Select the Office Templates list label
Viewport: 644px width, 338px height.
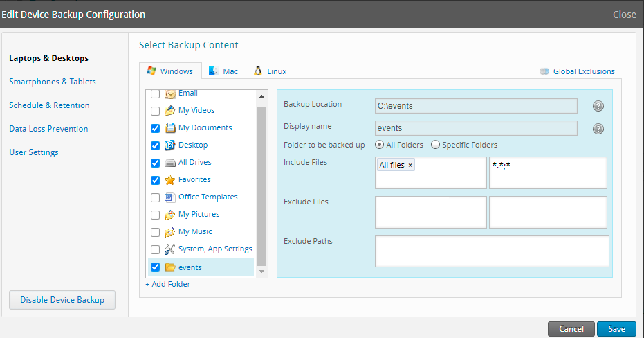(x=208, y=197)
